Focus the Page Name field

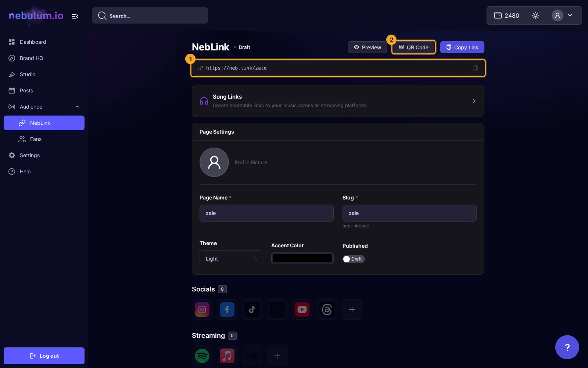[266, 213]
